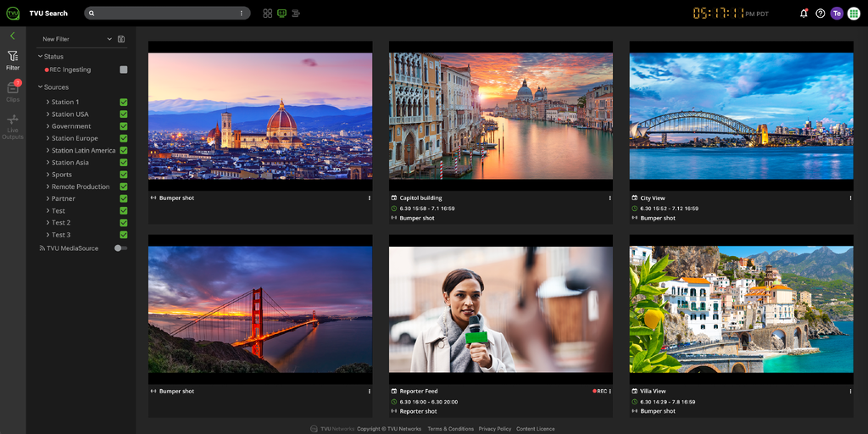
Task: Click calendar icon beside City View
Action: (635, 198)
